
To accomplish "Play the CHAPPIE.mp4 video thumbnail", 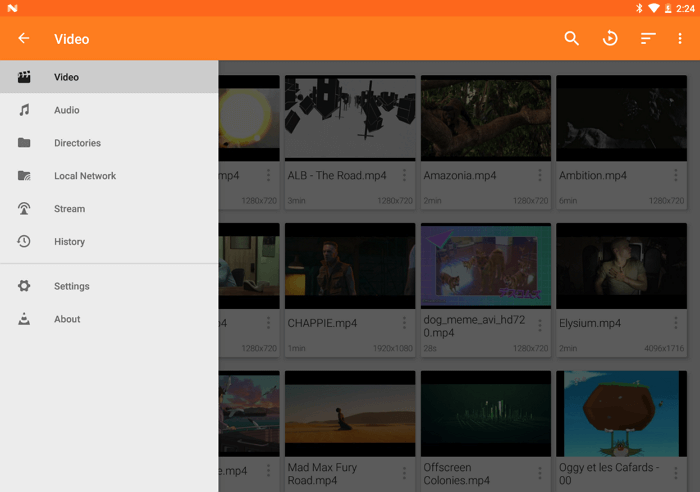I will tap(350, 265).
